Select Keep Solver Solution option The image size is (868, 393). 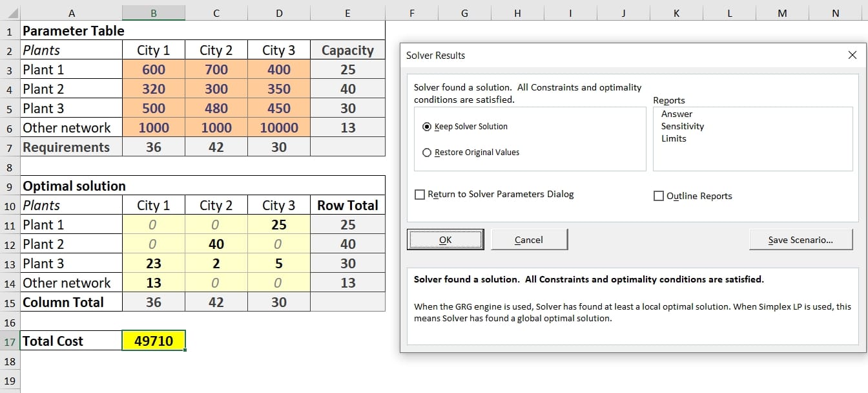(427, 127)
